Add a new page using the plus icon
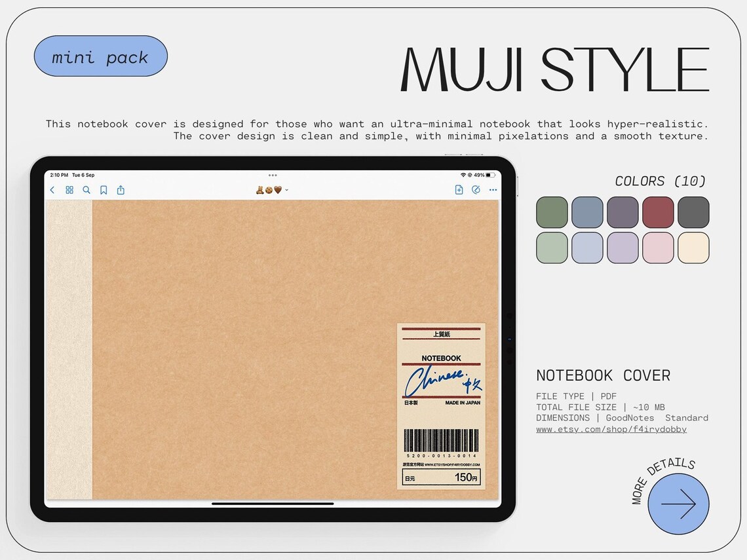 (459, 190)
